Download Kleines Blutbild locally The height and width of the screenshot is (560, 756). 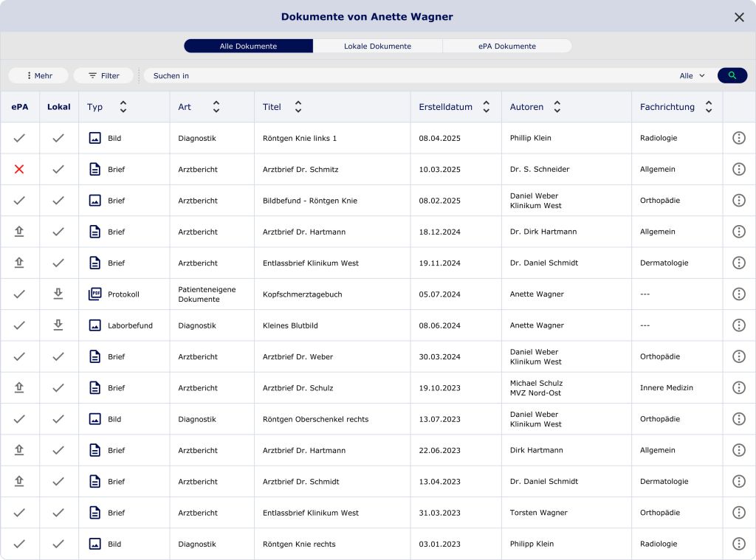tap(58, 325)
